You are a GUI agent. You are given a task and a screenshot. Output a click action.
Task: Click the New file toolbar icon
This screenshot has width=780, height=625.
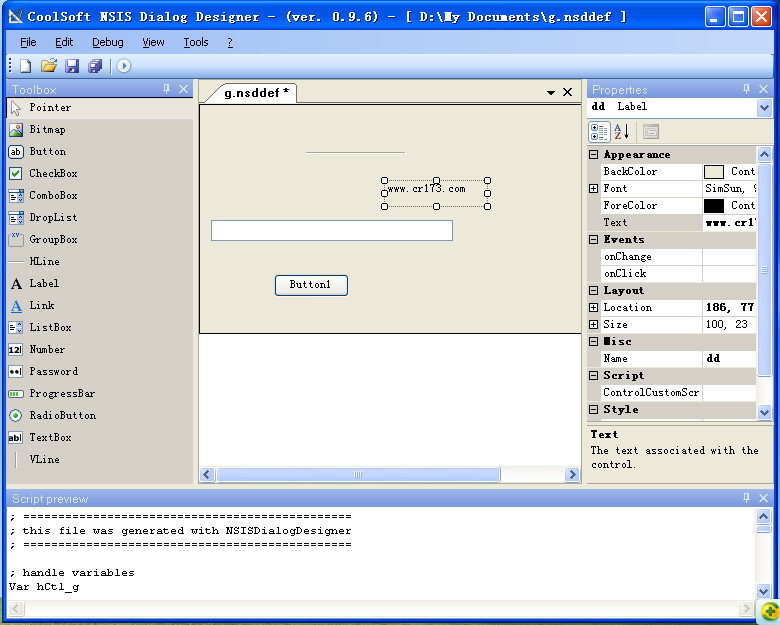pyautogui.click(x=25, y=66)
